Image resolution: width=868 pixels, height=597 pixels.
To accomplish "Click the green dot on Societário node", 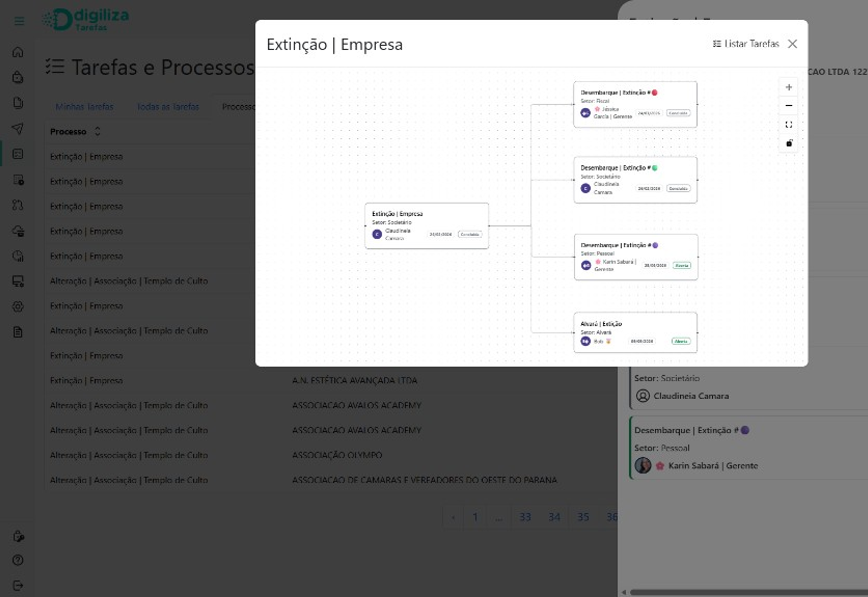I will click(x=655, y=168).
